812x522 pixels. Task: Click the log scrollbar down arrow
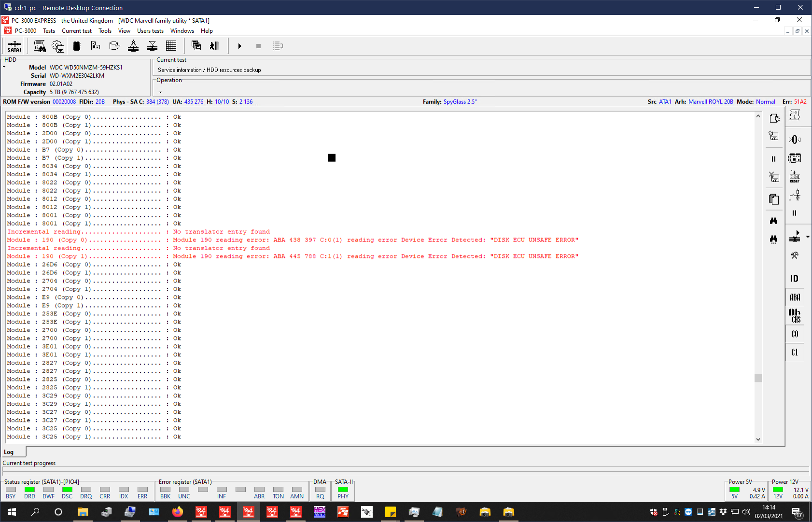758,439
